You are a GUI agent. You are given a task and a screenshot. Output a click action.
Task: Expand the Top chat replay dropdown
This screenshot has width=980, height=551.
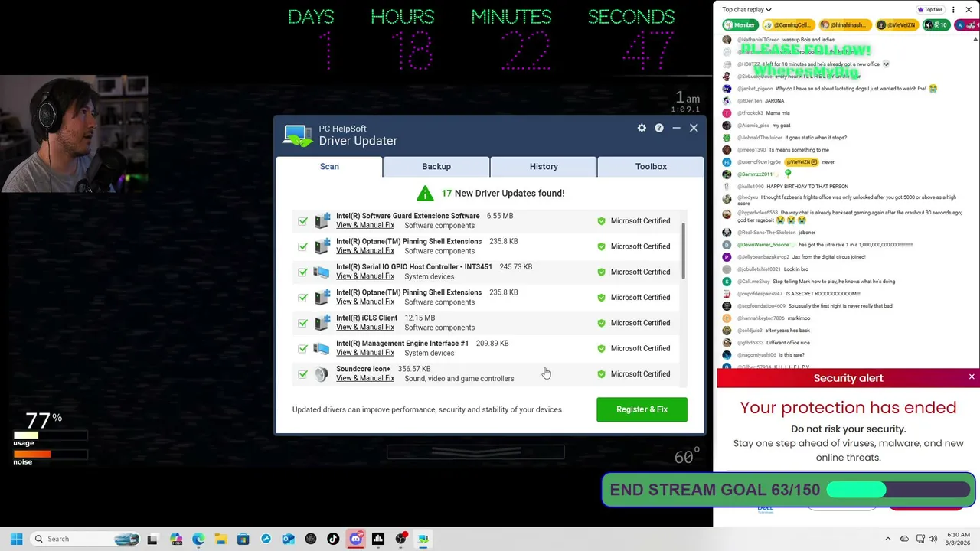(x=746, y=10)
